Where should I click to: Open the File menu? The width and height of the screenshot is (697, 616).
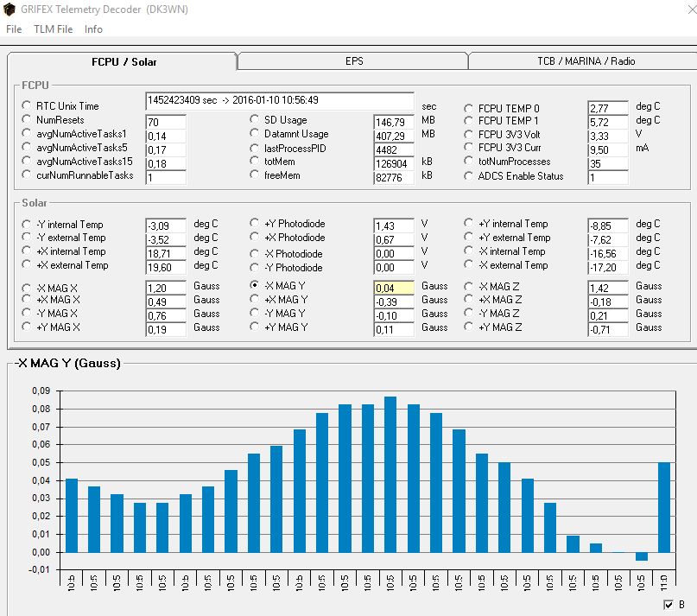(14, 29)
